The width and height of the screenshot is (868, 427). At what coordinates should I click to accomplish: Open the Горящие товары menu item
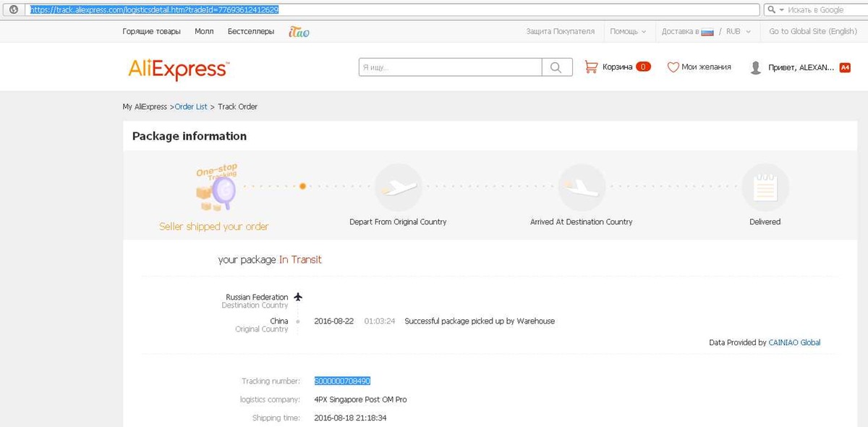[153, 32]
